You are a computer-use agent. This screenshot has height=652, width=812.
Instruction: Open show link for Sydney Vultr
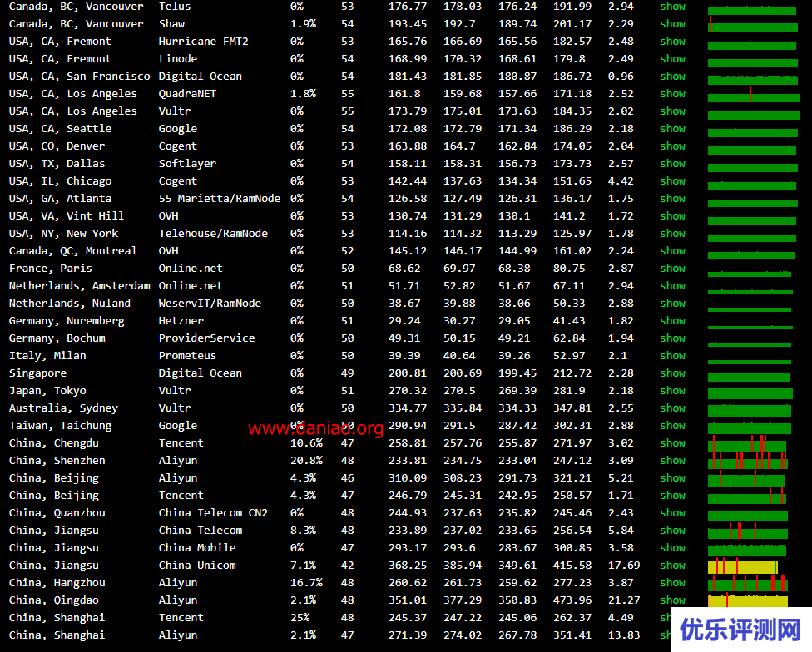click(x=672, y=408)
